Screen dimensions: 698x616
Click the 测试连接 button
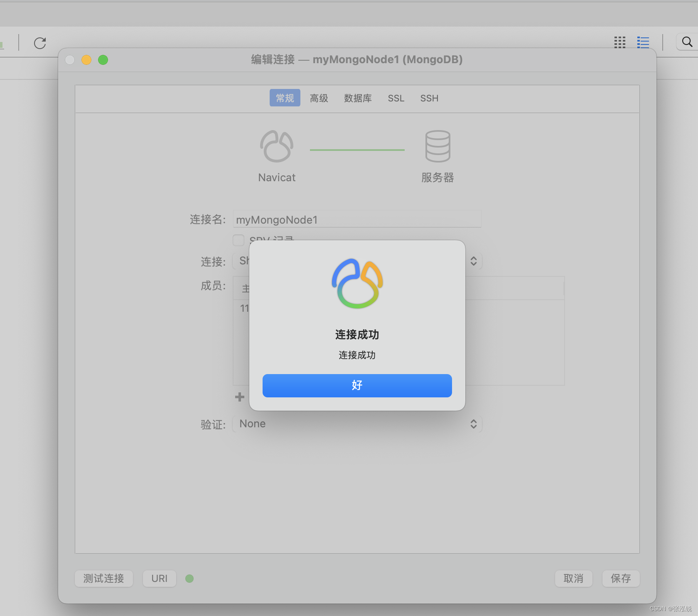point(104,578)
